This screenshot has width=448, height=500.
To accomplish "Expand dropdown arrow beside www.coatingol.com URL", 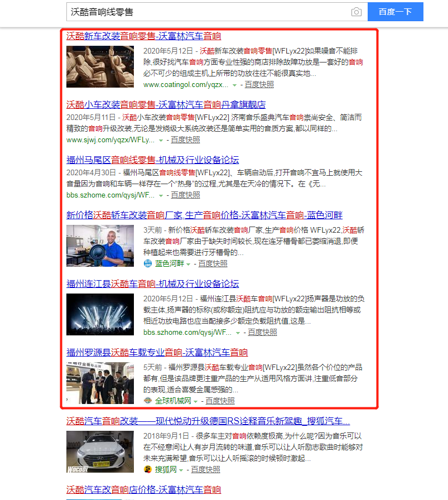I will 235,85.
